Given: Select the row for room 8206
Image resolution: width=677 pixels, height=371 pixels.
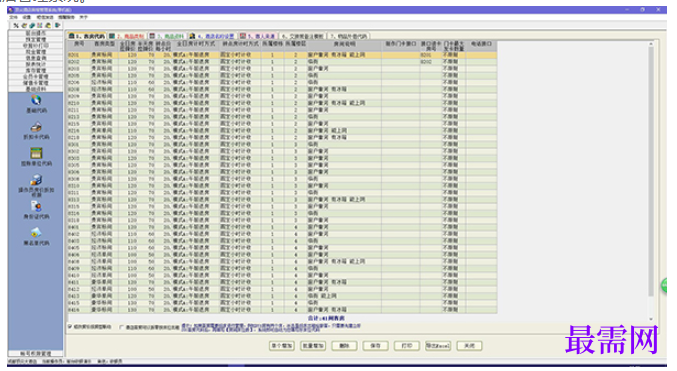Looking at the screenshot, I should [282, 82].
